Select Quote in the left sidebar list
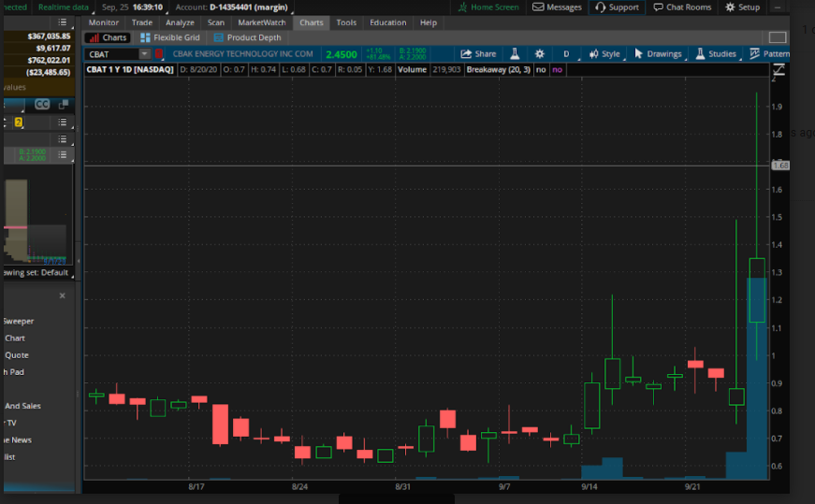 click(x=17, y=355)
